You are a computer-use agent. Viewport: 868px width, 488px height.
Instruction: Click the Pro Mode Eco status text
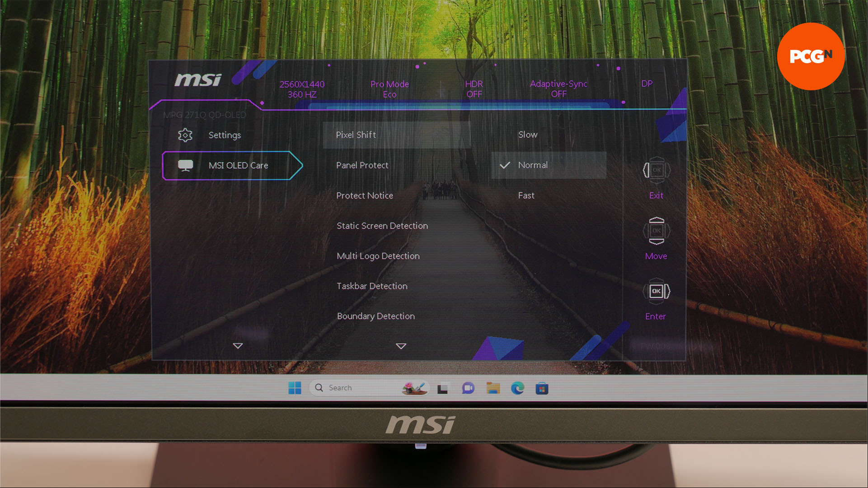pos(389,89)
